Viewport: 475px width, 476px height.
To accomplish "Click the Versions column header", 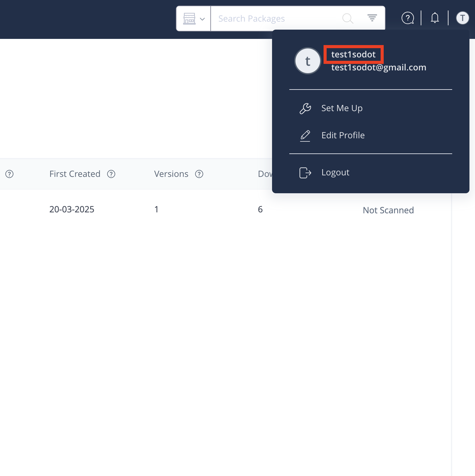I will tap(171, 174).
